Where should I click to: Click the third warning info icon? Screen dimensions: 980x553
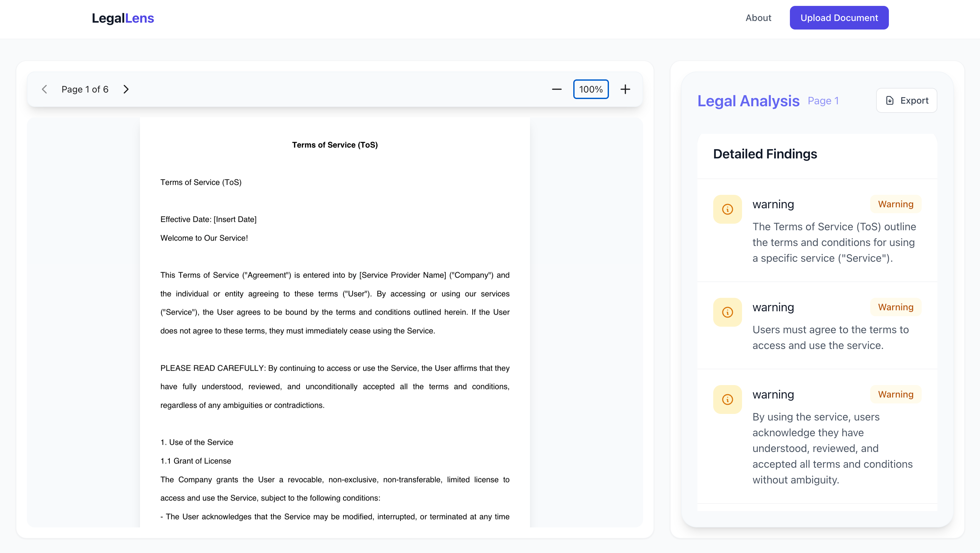pyautogui.click(x=727, y=399)
